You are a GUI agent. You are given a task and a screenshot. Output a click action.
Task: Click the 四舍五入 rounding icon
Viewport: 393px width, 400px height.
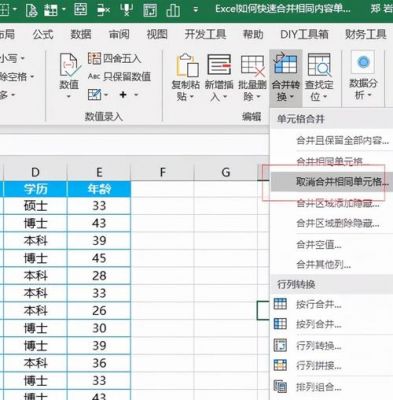pyautogui.click(x=94, y=58)
